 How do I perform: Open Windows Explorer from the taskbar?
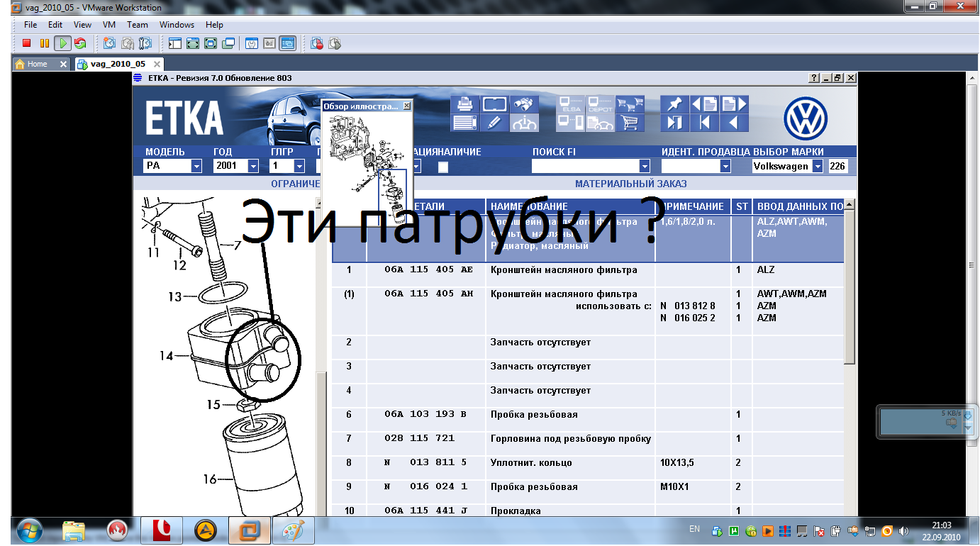coord(74,530)
